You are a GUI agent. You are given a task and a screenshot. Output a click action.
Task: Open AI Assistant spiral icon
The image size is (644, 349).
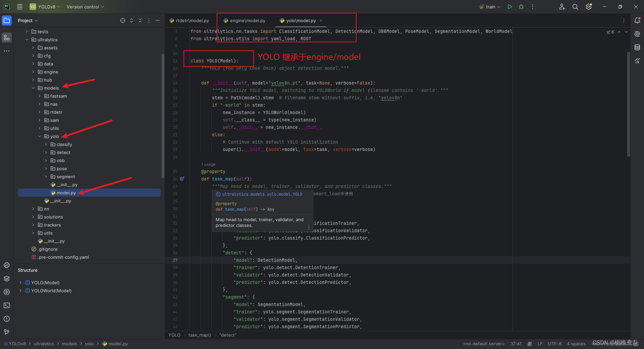coord(637,34)
